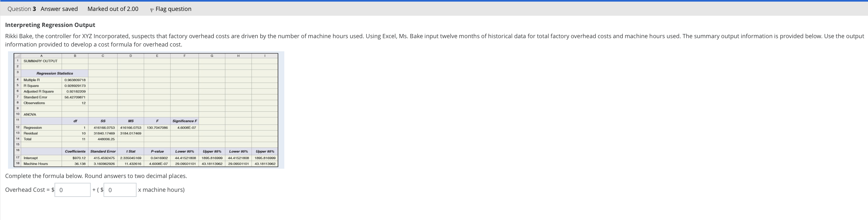Click the 'Regression Statistics' header cell
868x220 pixels.
coord(54,73)
